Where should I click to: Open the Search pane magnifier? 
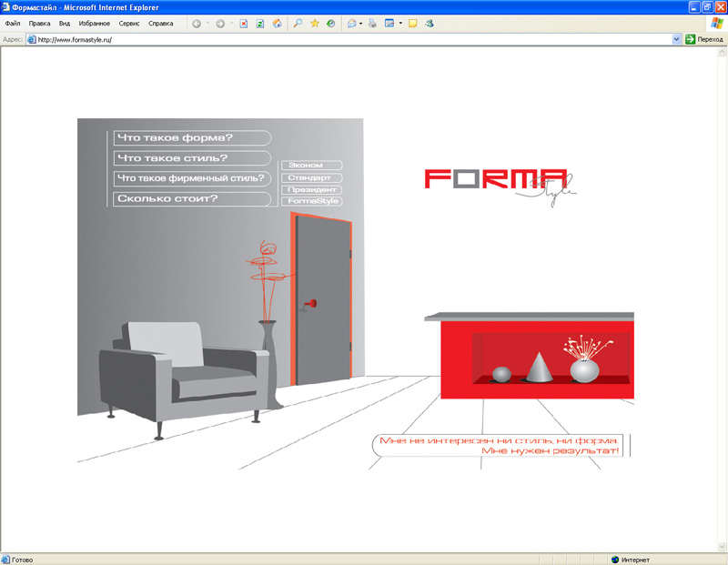[x=298, y=24]
